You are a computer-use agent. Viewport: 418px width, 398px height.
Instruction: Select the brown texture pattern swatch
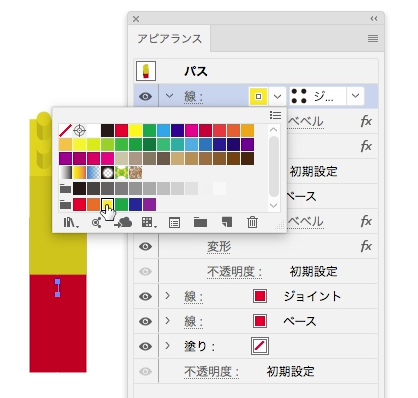click(x=135, y=172)
